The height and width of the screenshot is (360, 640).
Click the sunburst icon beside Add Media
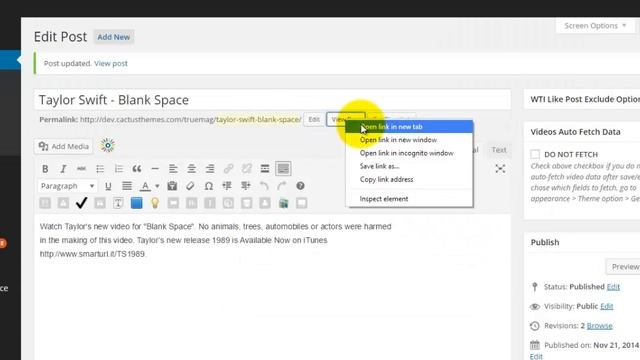108,145
